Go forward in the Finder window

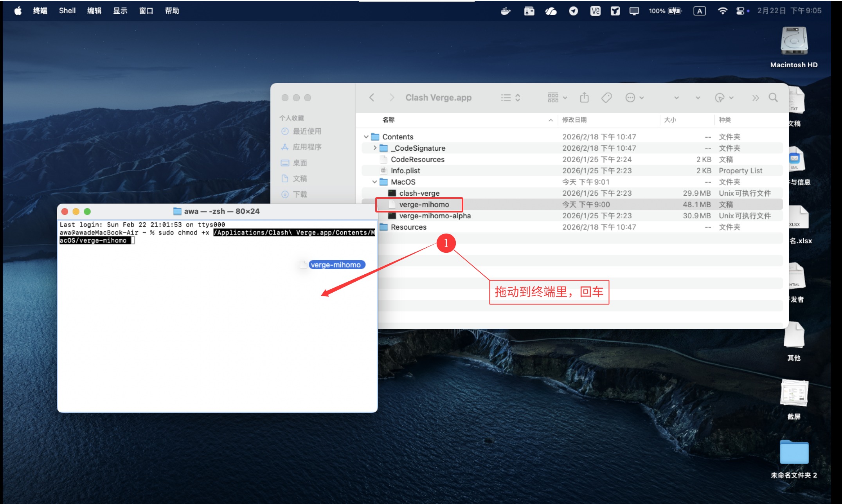(x=391, y=97)
